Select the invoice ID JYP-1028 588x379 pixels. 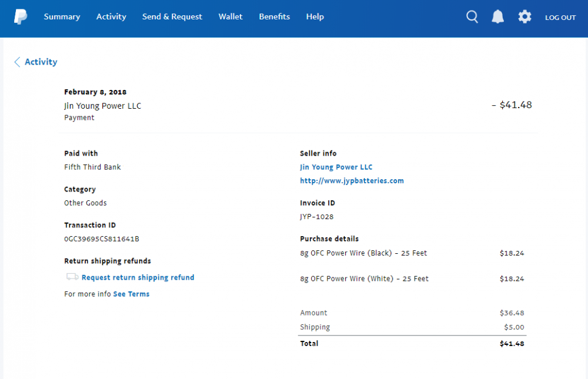tap(316, 217)
